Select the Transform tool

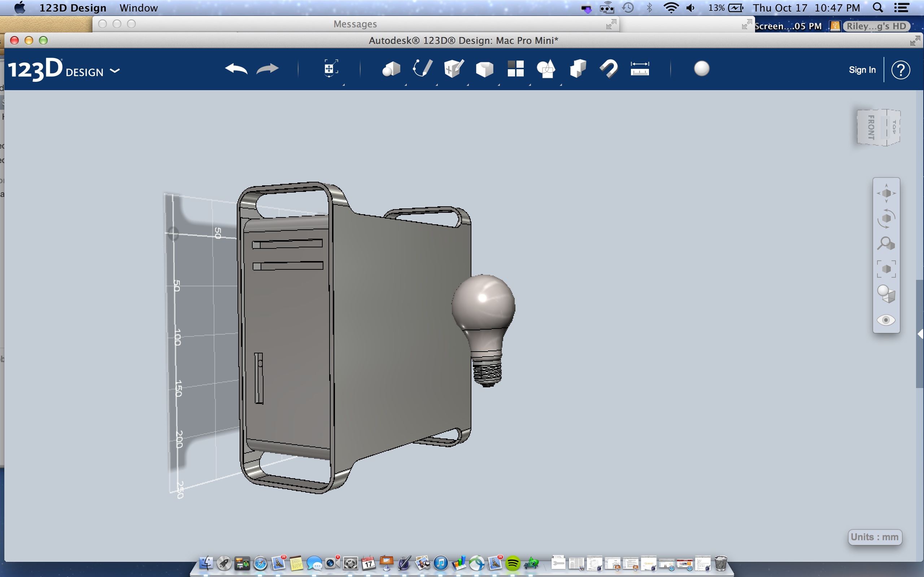pyautogui.click(x=331, y=69)
